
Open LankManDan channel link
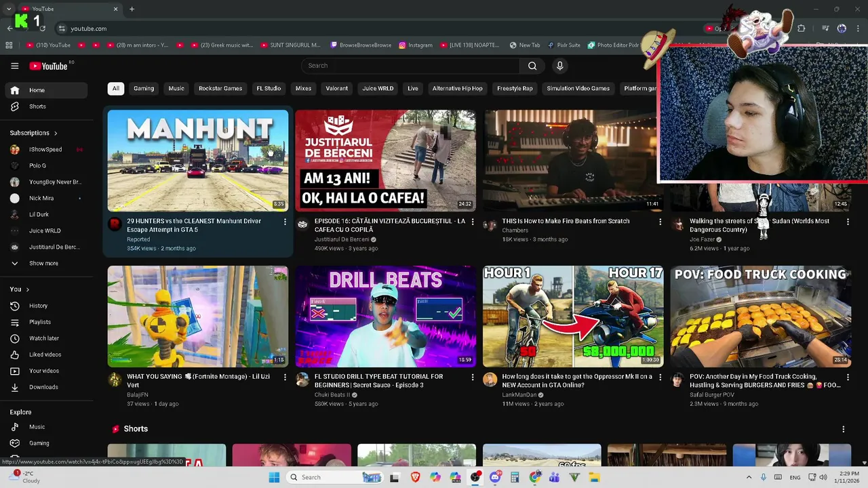click(519, 395)
